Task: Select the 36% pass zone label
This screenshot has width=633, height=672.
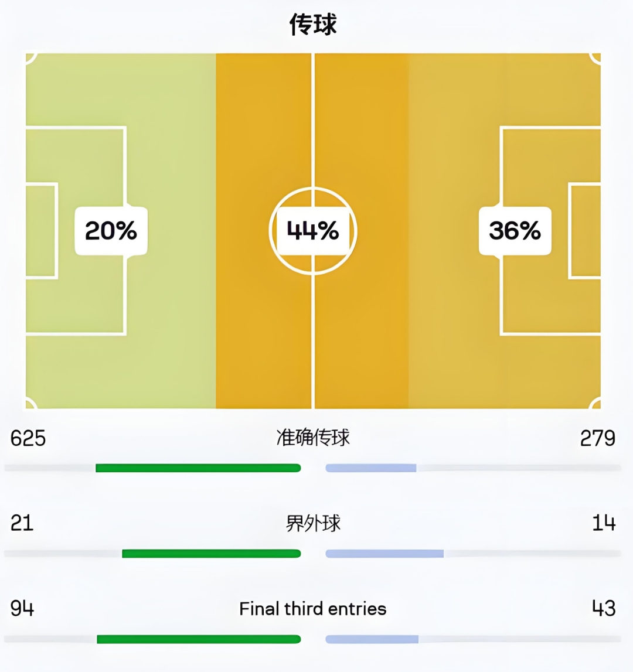Action: (515, 231)
